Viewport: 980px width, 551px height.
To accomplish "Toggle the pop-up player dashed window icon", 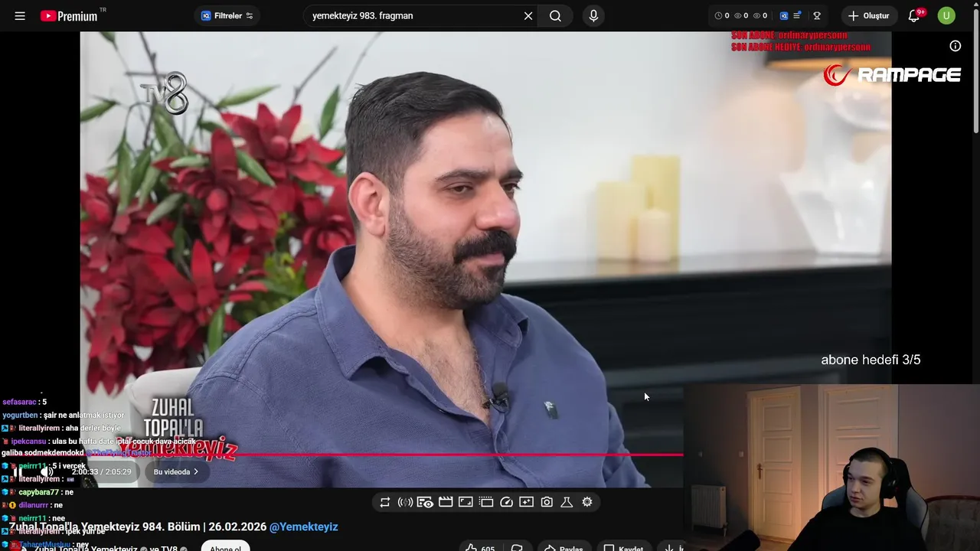I will (486, 502).
